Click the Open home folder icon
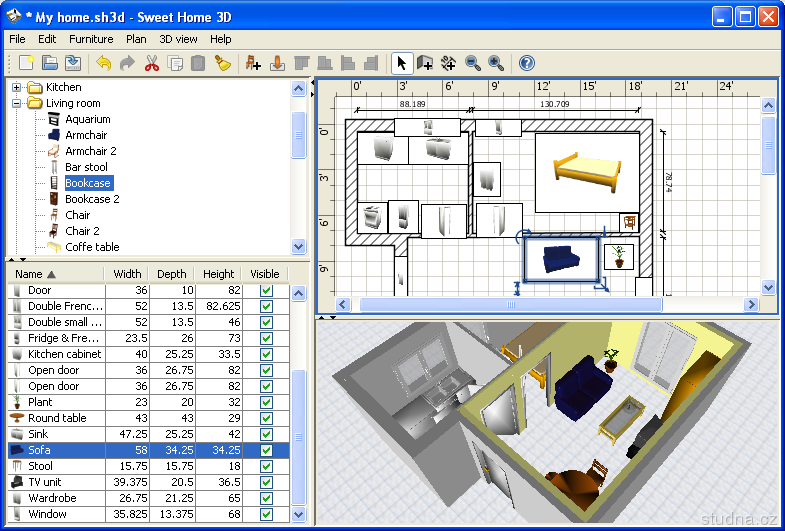Screen dimensions: 785x531 pyautogui.click(x=50, y=64)
